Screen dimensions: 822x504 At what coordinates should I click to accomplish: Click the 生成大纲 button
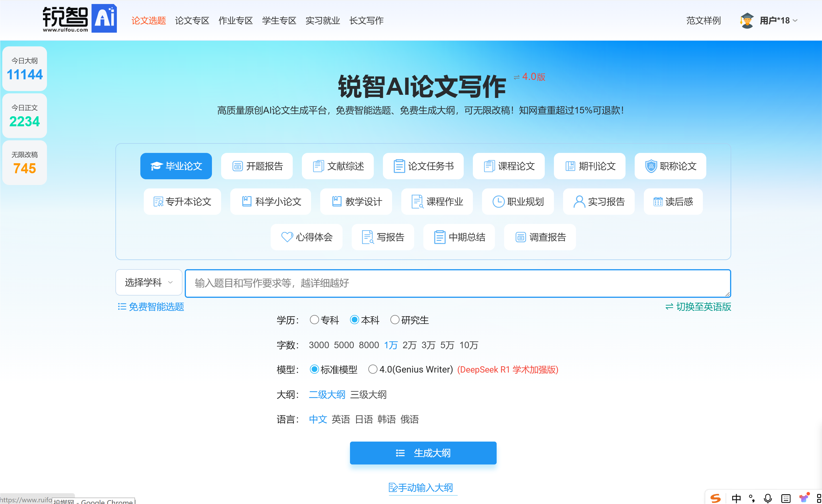[423, 453]
